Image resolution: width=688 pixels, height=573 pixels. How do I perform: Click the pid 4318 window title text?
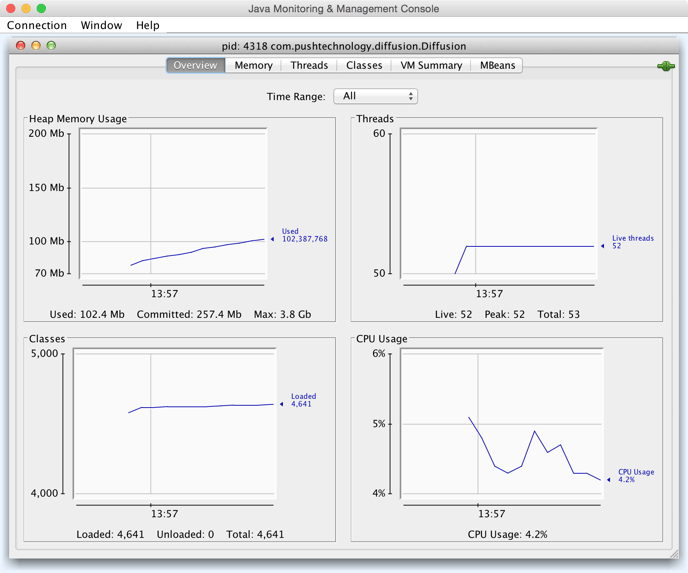click(344, 47)
